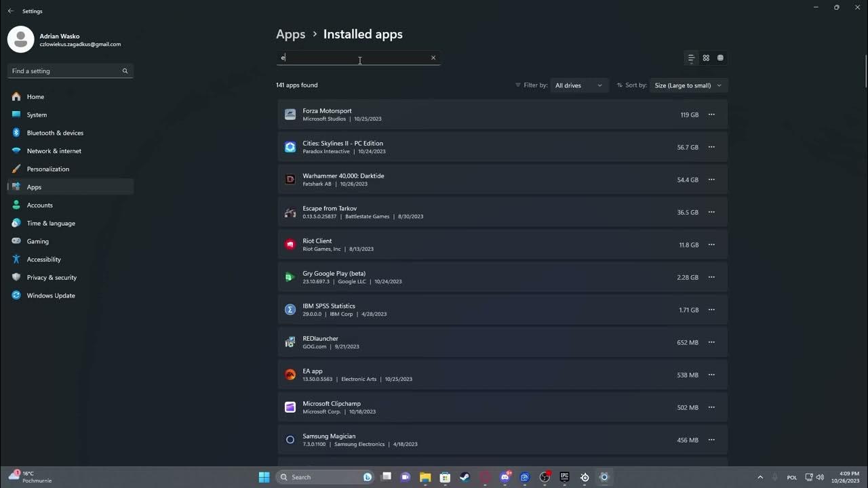Open Discord from the taskbar
This screenshot has width=868, height=488.
505,477
